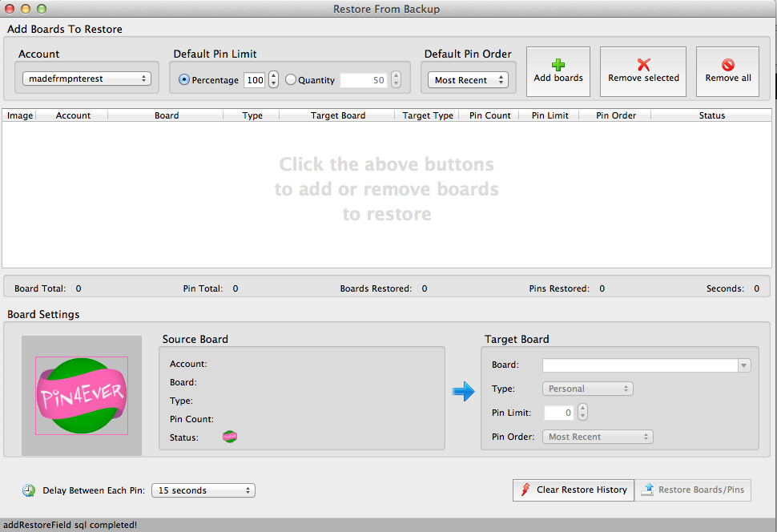Image resolution: width=777 pixels, height=532 pixels.
Task: Click the Remove selected button label
Action: point(644,78)
